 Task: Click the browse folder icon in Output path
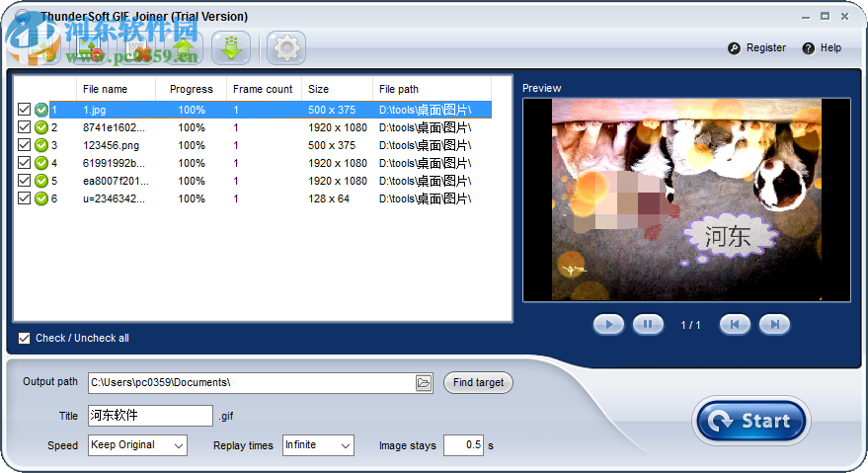pos(424,383)
